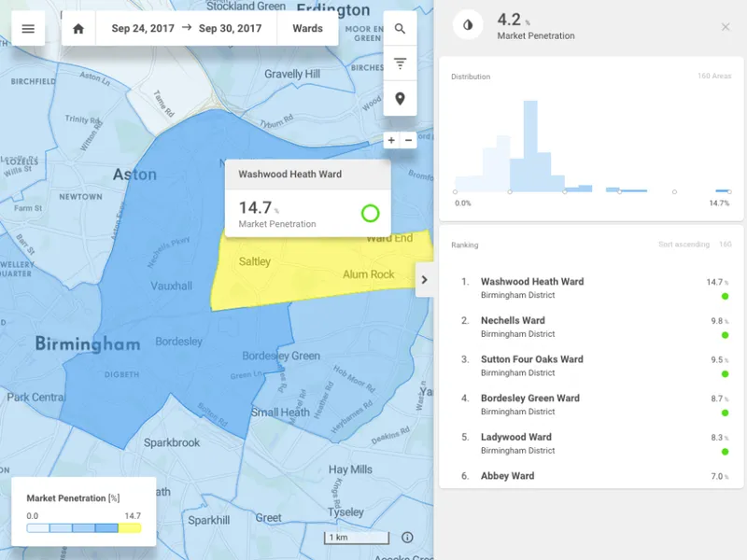The image size is (747, 560).
Task: Click the yellow legend color segment
Action: coord(130,528)
